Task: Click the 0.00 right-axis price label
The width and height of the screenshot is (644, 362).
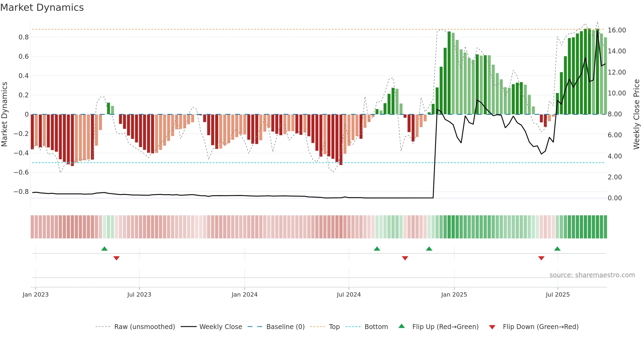Action: point(615,198)
